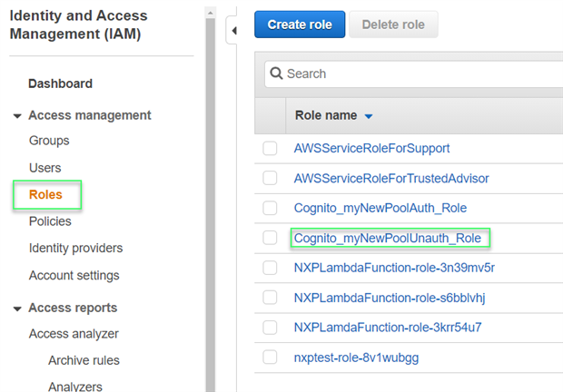
Task: Focus the role Search field
Action: coord(418,73)
